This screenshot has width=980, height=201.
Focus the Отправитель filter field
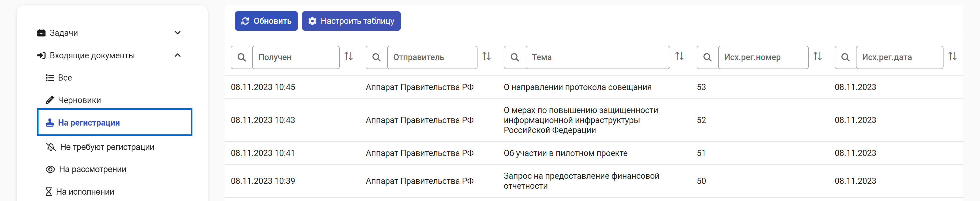432,57
